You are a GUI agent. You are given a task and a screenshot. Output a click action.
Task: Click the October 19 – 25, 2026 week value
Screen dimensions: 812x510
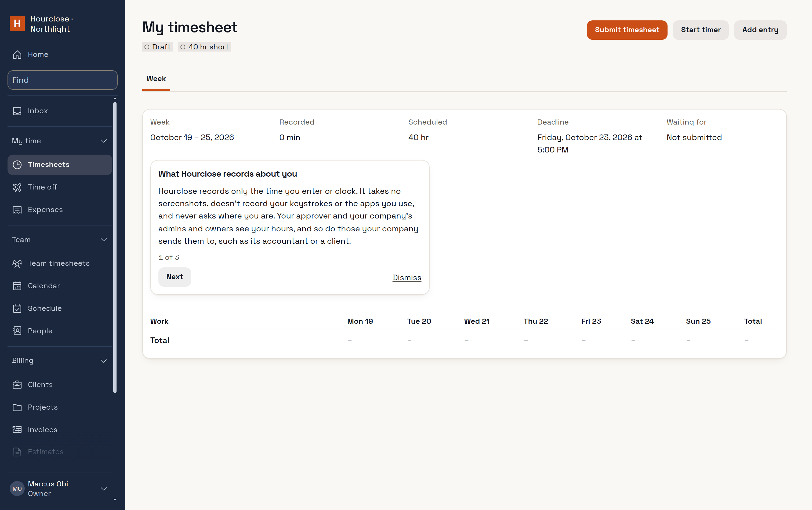coord(192,137)
